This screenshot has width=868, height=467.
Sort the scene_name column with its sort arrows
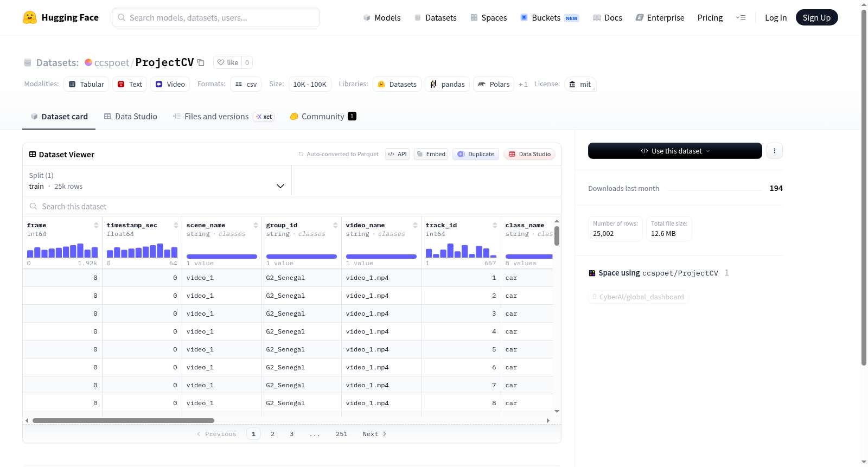256,225
